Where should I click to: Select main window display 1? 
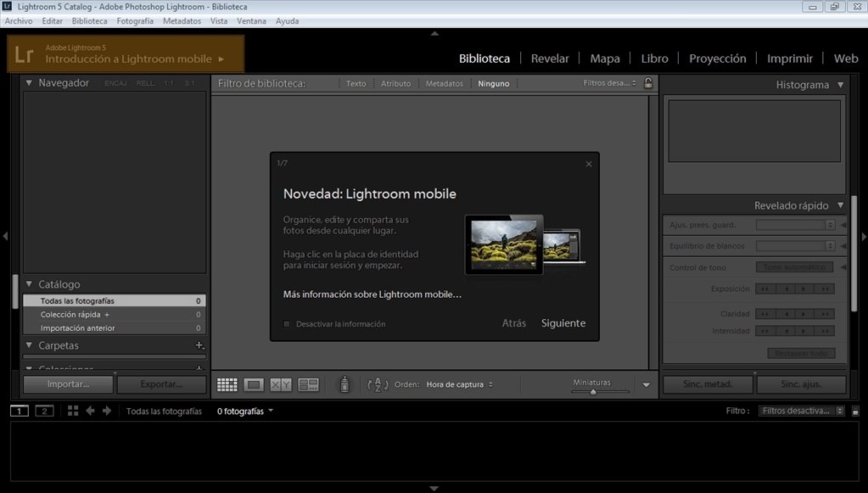coord(20,411)
